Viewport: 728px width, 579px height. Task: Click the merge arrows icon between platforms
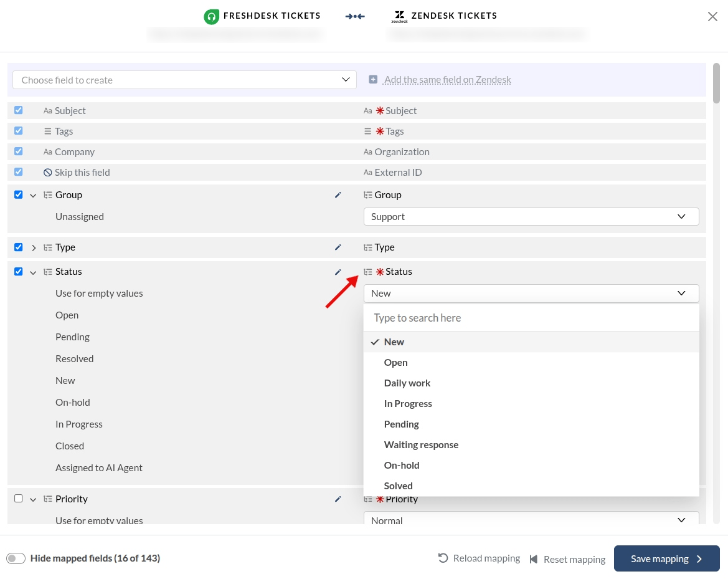coord(355,16)
